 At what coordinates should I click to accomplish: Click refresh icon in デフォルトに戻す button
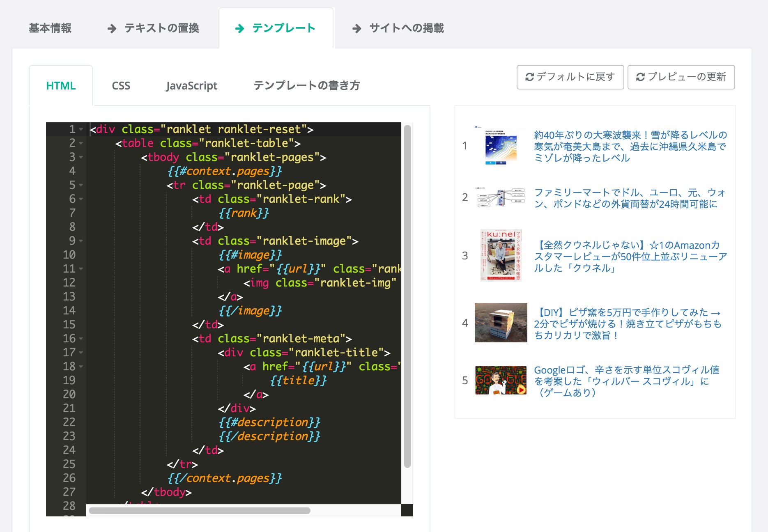tap(530, 77)
